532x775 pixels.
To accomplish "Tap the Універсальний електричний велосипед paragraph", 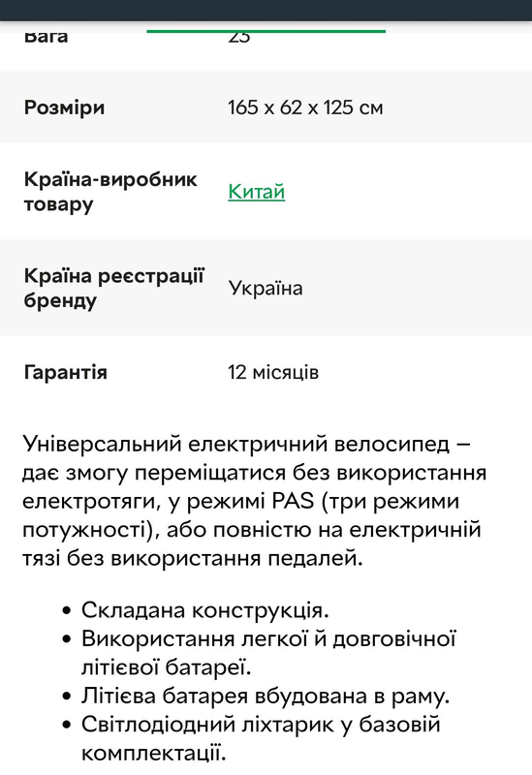I will [x=254, y=501].
